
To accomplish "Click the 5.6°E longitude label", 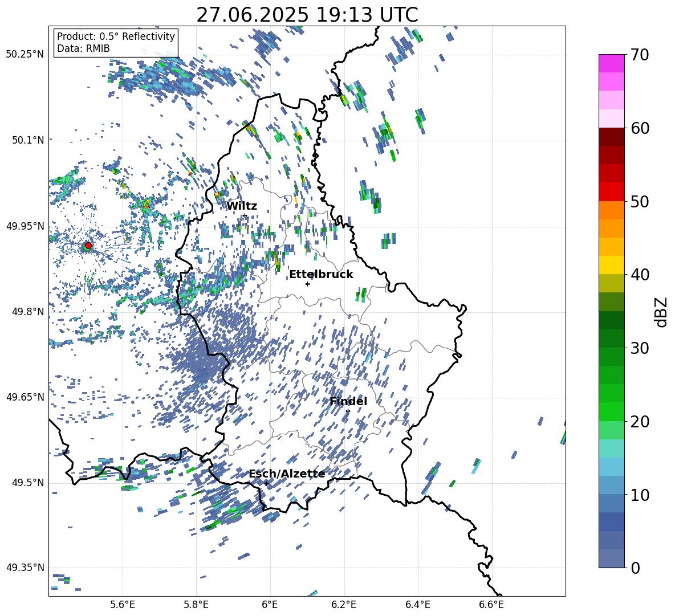I will point(123,605).
